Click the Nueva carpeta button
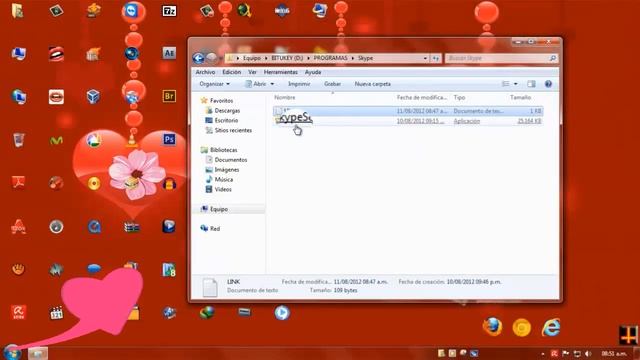 pos(372,84)
